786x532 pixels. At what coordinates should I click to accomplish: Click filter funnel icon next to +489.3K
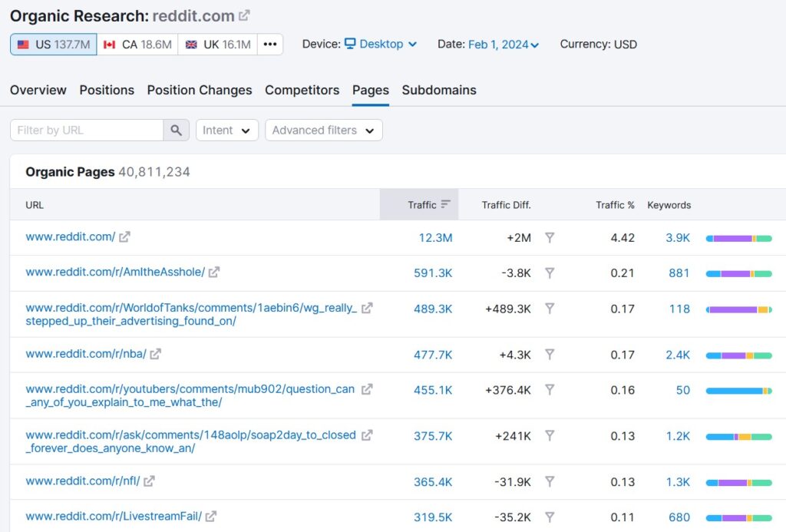550,309
